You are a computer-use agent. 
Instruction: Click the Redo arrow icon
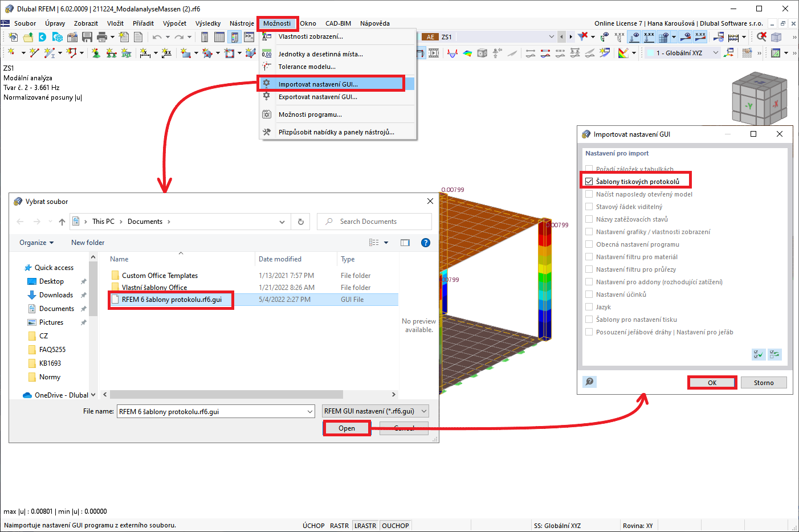coord(179,37)
